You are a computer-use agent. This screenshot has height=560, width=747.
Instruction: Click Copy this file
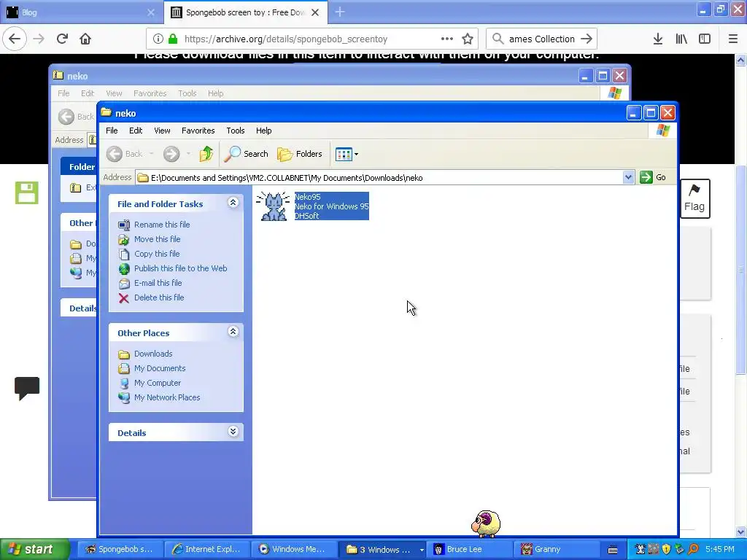pyautogui.click(x=157, y=254)
